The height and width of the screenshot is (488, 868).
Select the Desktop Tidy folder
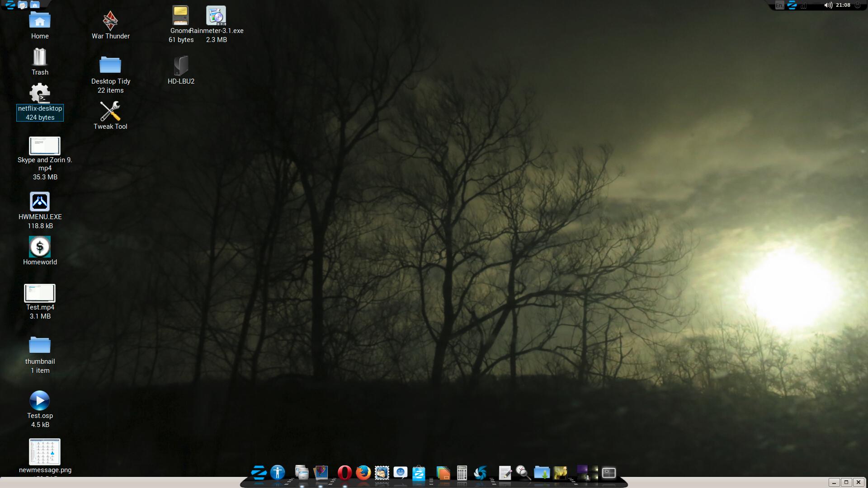point(110,65)
